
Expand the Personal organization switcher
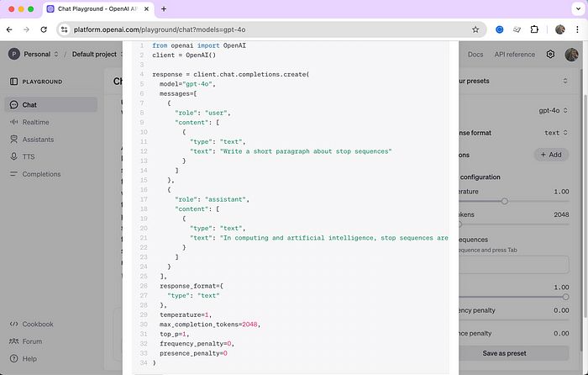(x=34, y=55)
